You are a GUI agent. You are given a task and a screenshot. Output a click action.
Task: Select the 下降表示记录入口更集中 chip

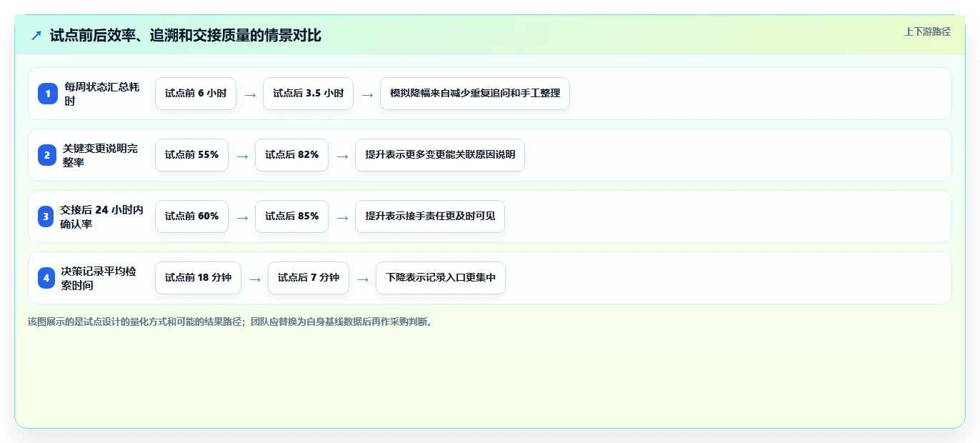(x=441, y=278)
